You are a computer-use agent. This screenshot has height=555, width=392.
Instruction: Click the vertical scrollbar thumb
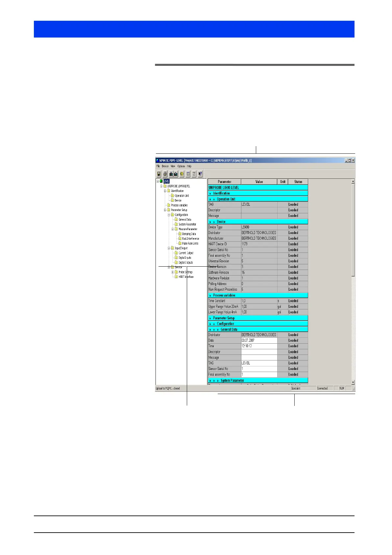[353, 230]
